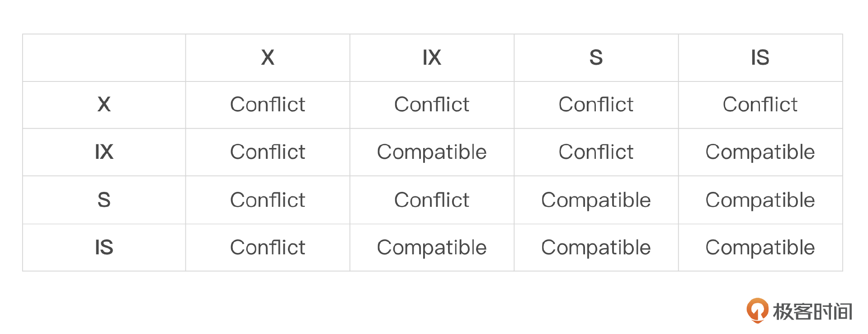868x334 pixels.
Task: Click Conflict cell at IS row, X column
Action: click(x=268, y=248)
